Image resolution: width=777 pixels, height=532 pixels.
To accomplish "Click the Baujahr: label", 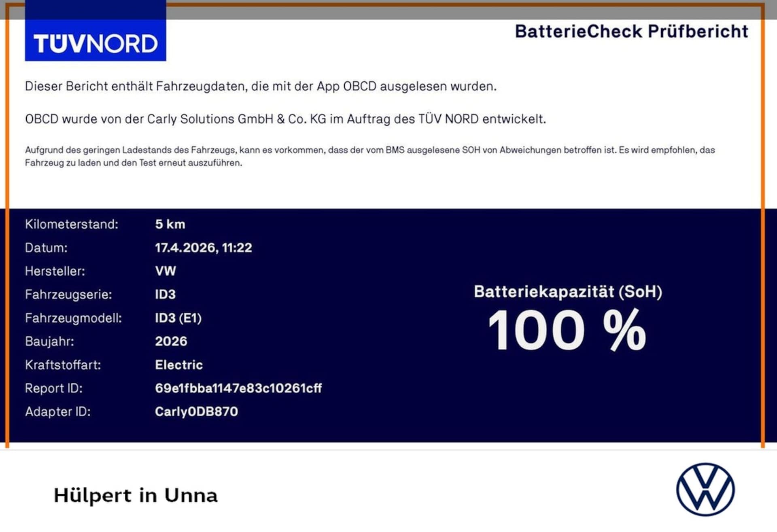I will click(49, 341).
